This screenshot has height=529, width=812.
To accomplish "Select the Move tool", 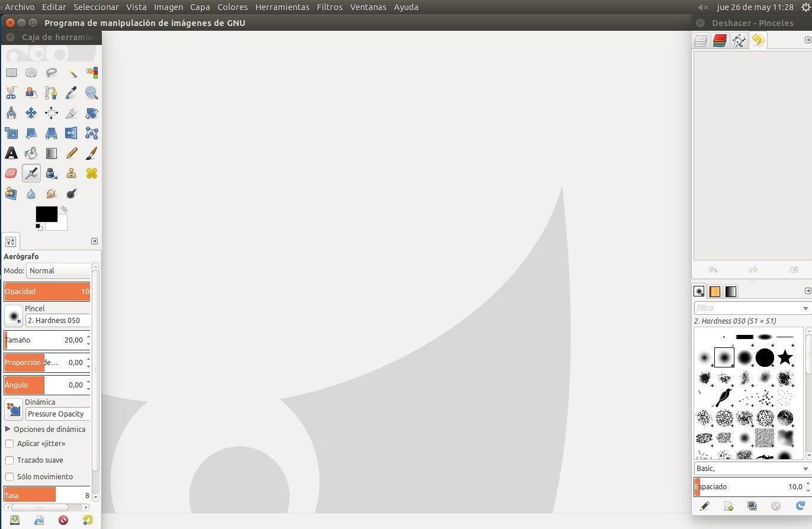I will (x=31, y=113).
